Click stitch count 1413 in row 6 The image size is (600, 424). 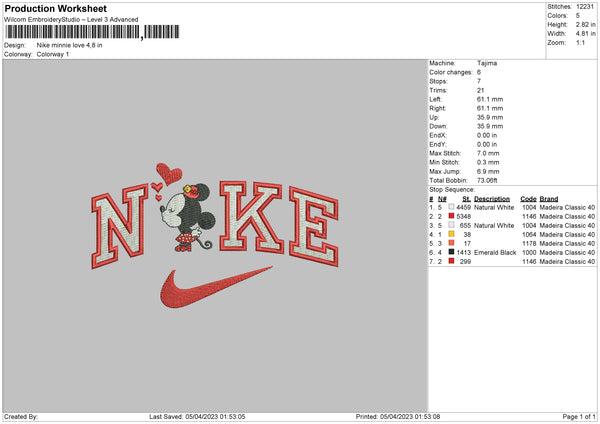tap(464, 253)
